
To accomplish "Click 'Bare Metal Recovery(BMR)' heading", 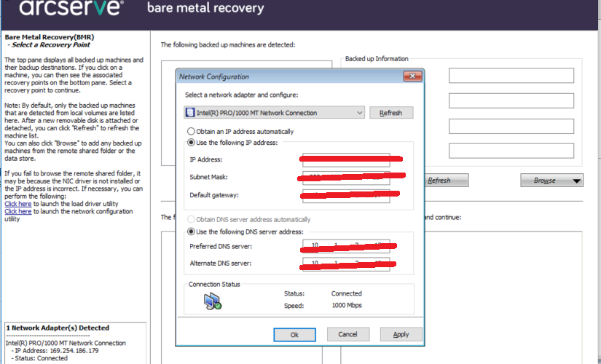I will 50,37.
